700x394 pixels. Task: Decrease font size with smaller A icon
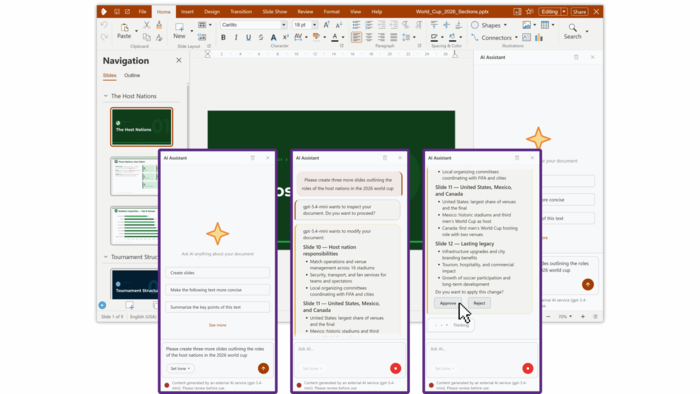339,25
